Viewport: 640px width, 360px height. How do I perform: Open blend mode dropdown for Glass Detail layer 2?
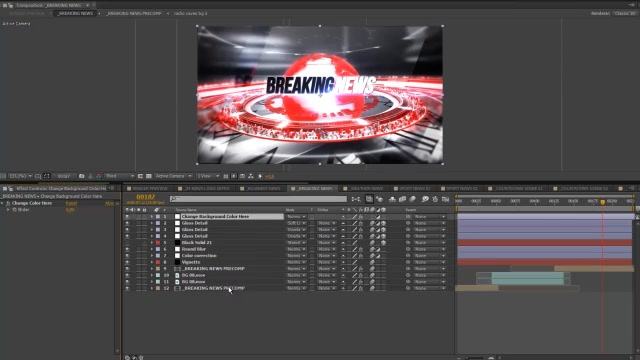(x=296, y=223)
